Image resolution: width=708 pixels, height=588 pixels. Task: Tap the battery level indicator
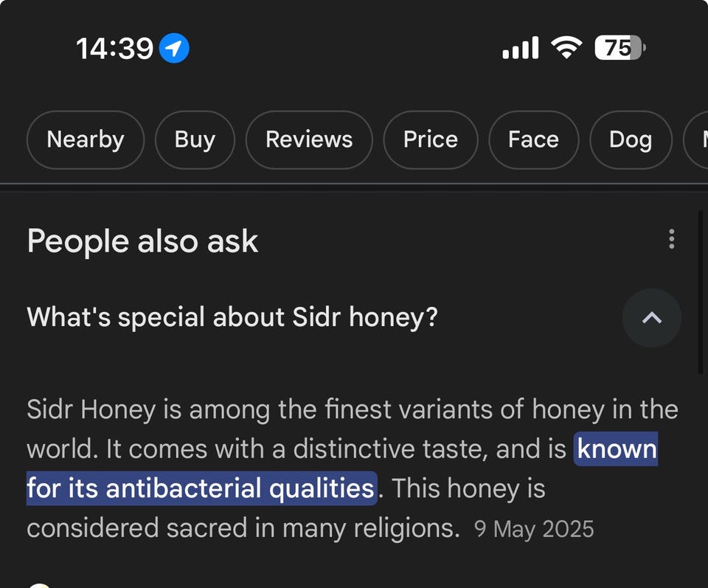coord(619,49)
